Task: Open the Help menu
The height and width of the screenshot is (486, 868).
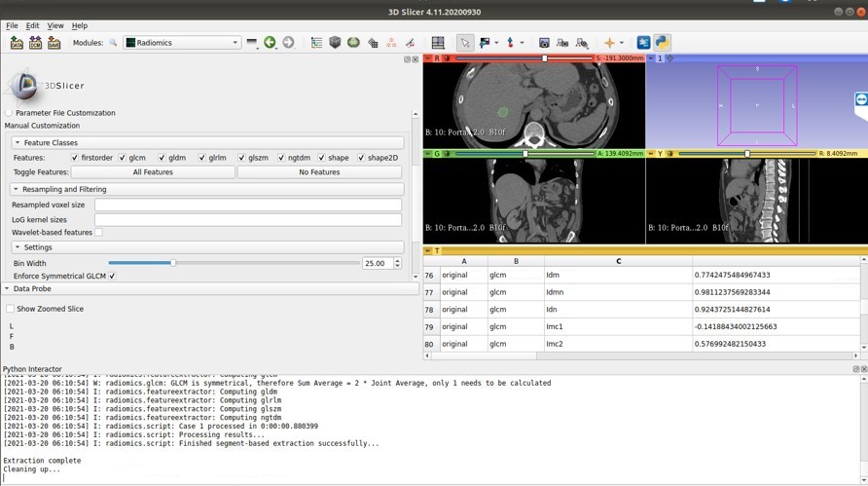Action: [80, 25]
